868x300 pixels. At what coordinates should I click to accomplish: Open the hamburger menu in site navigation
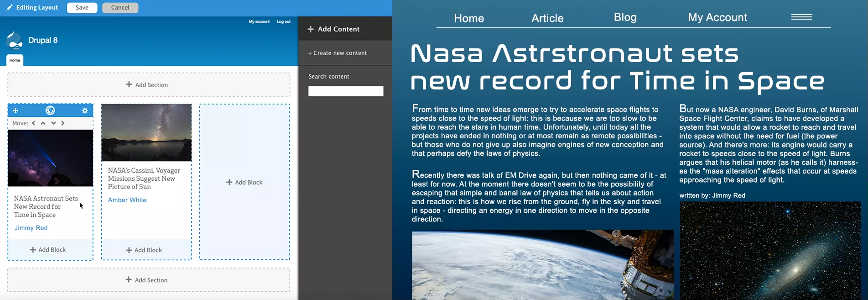coord(801,17)
